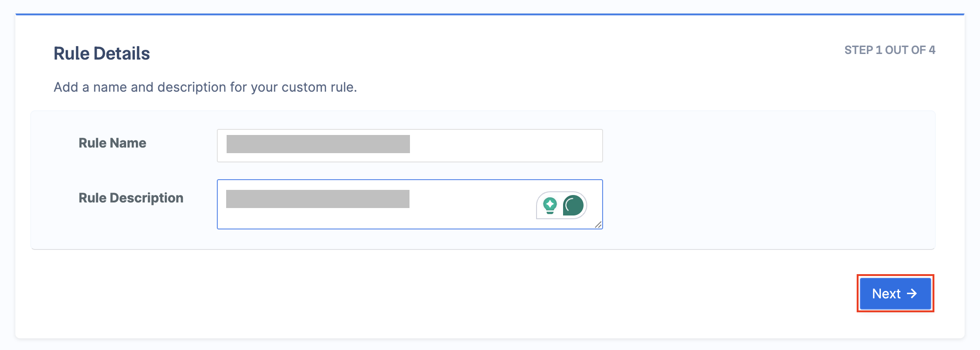980x350 pixels.
Task: Click the grayed text inside Rule Description field
Action: (x=318, y=199)
